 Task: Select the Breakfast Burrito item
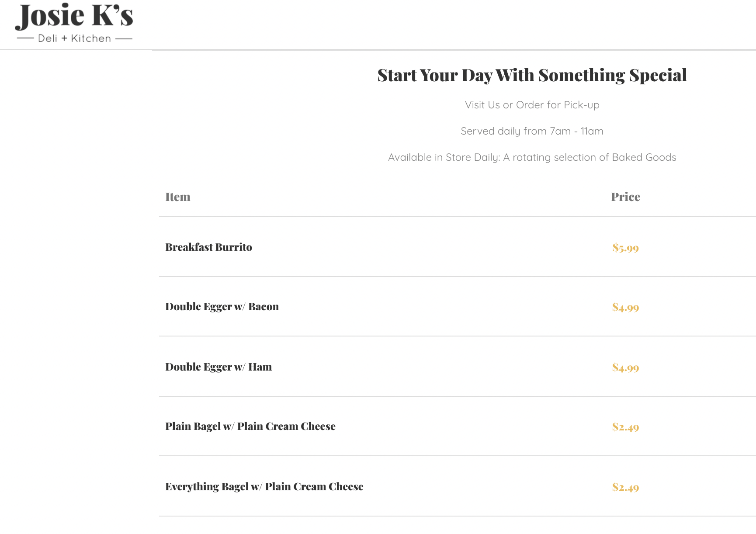pos(208,247)
